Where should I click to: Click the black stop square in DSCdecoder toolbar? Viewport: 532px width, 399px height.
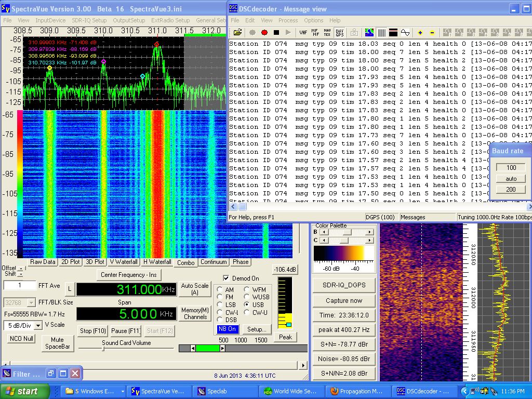click(277, 32)
